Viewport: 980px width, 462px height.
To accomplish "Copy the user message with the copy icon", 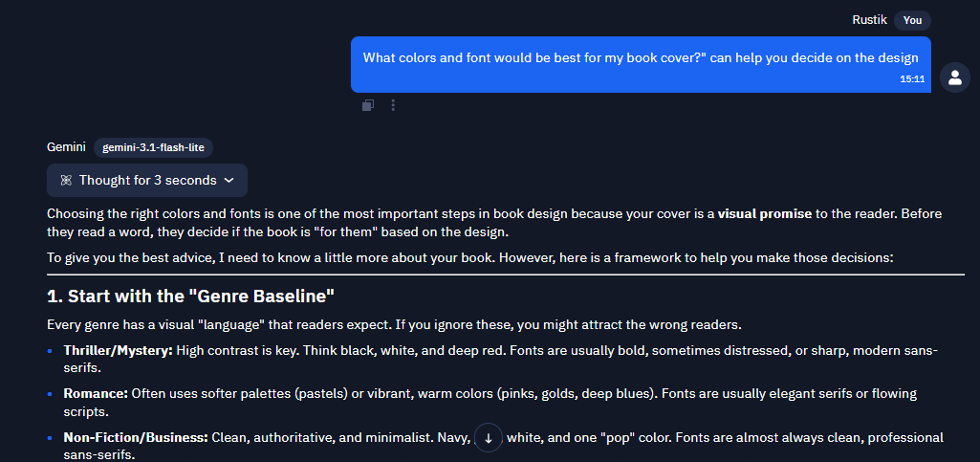I will click(x=368, y=105).
